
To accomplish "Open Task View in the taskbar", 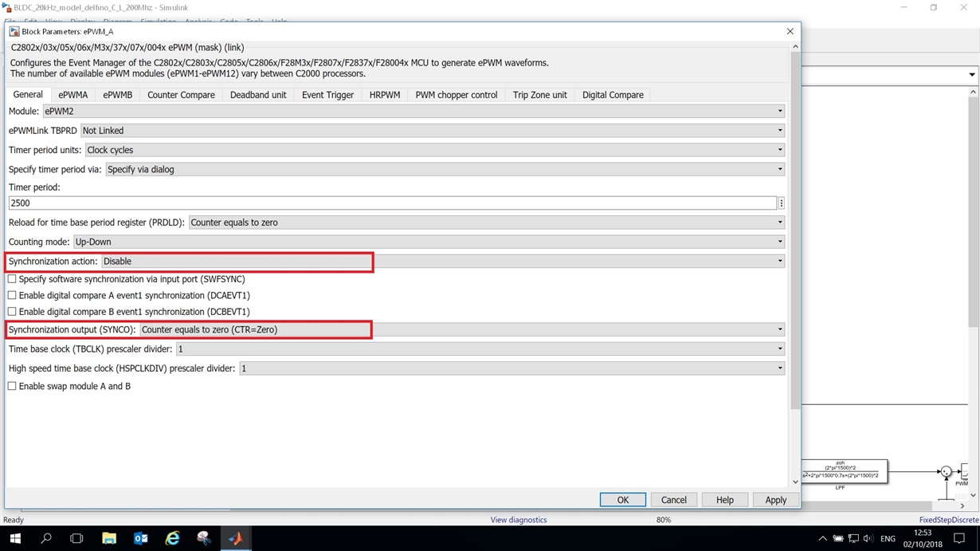I will 76,538.
